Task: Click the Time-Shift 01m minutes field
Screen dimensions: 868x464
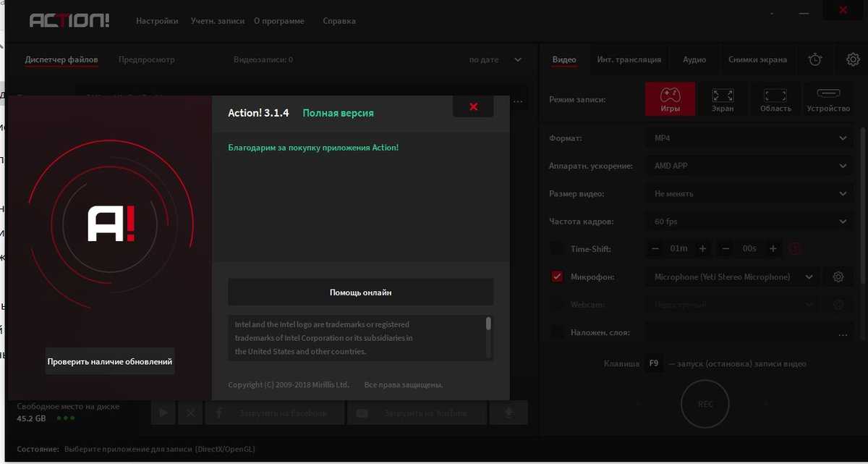Action: (678, 249)
